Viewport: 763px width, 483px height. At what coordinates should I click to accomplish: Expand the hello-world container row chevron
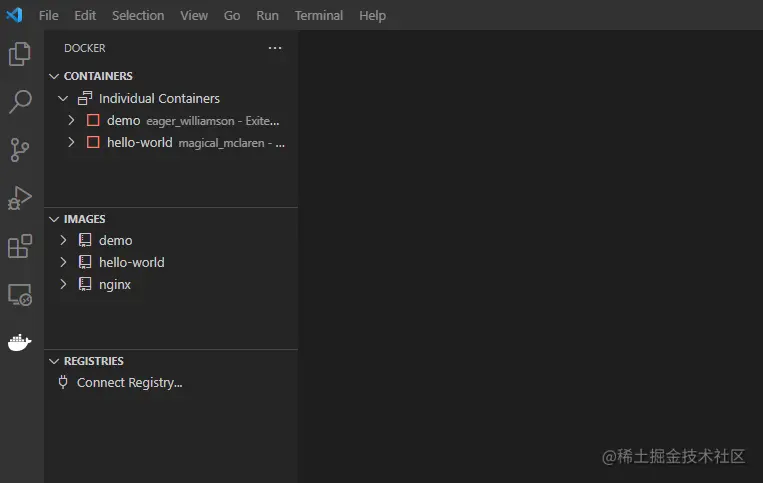click(71, 143)
